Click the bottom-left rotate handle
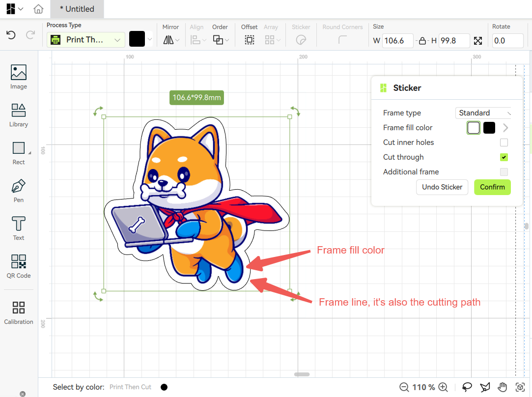 [98, 296]
